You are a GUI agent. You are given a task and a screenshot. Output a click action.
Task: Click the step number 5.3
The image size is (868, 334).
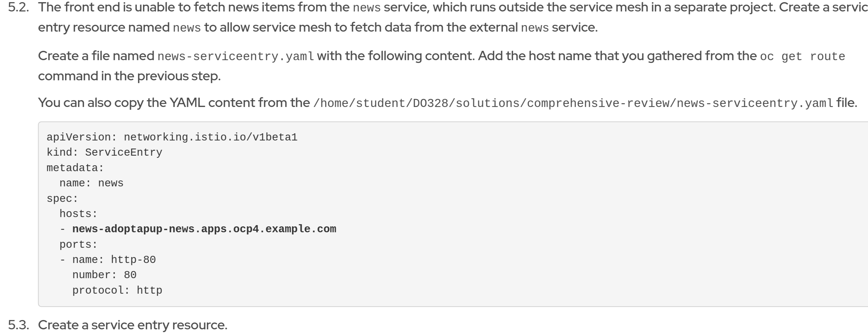[x=19, y=325]
